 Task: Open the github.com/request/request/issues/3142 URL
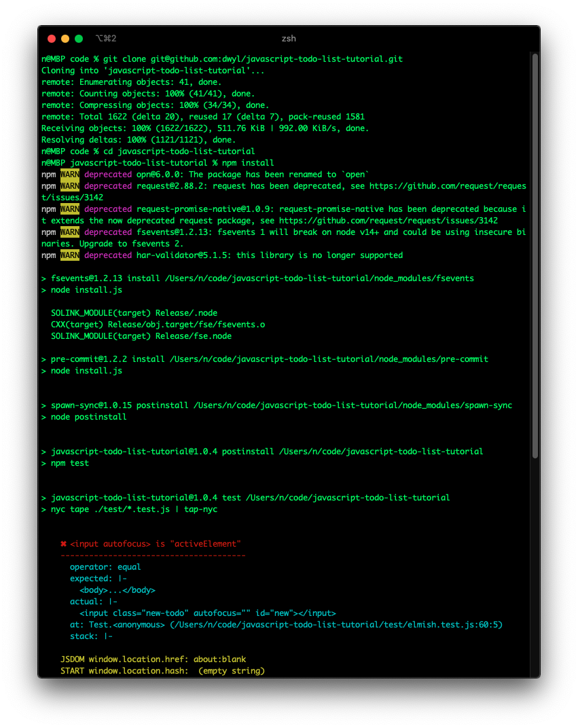tap(388, 221)
